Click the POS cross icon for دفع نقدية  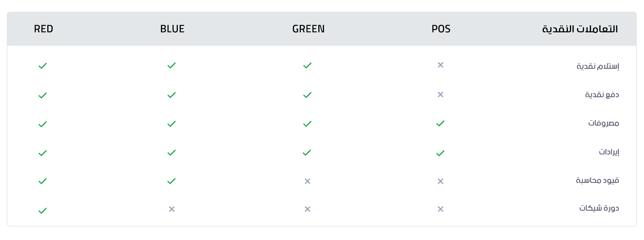click(x=440, y=95)
